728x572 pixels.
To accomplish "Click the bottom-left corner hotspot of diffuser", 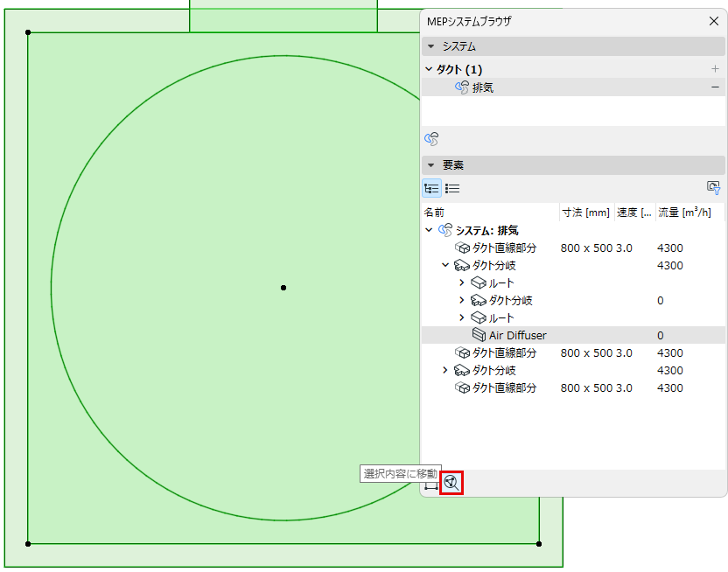I will (x=28, y=544).
